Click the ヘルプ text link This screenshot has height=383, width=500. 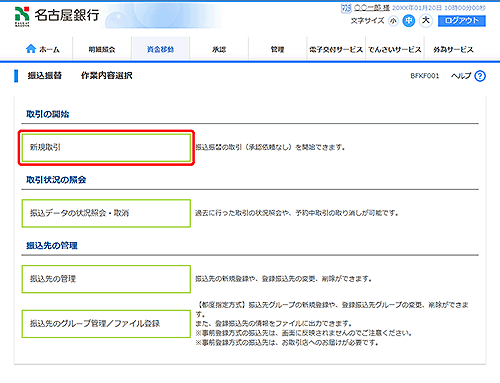click(461, 76)
